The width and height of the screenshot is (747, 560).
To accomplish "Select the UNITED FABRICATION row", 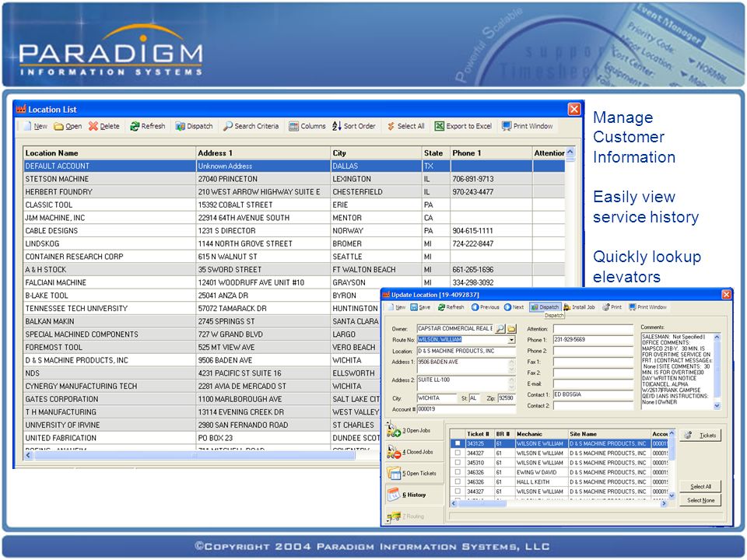I will [202, 438].
